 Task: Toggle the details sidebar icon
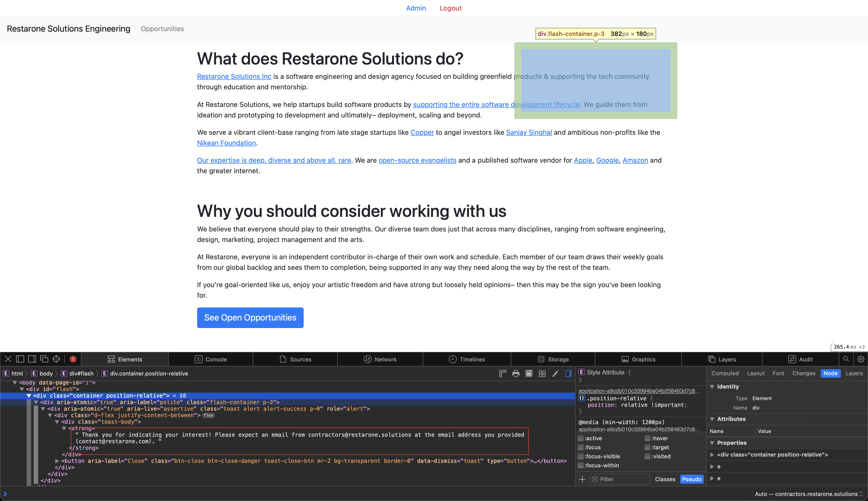pyautogui.click(x=568, y=373)
